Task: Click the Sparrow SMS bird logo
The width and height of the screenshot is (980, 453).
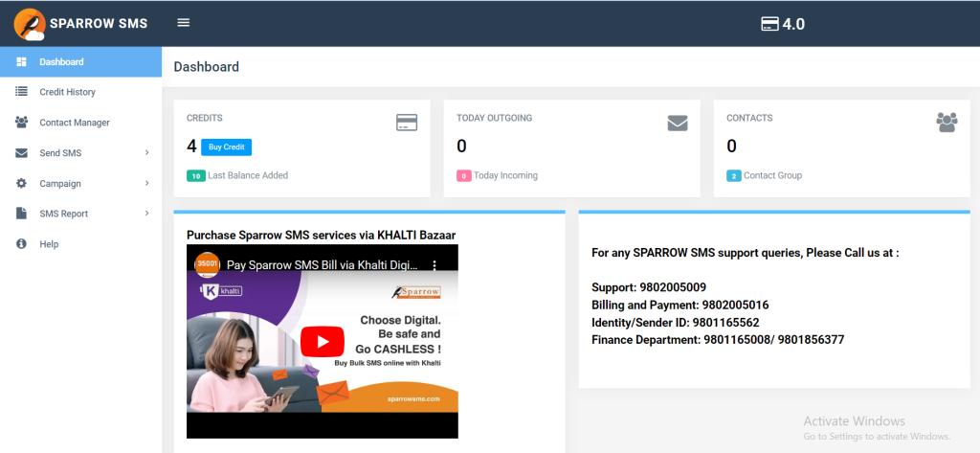Action: point(30,24)
